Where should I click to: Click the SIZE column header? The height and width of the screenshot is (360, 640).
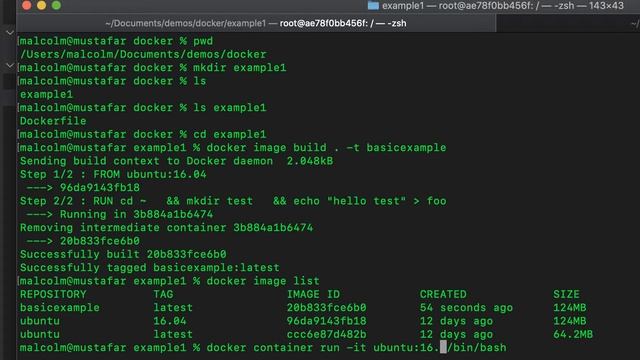tap(566, 294)
